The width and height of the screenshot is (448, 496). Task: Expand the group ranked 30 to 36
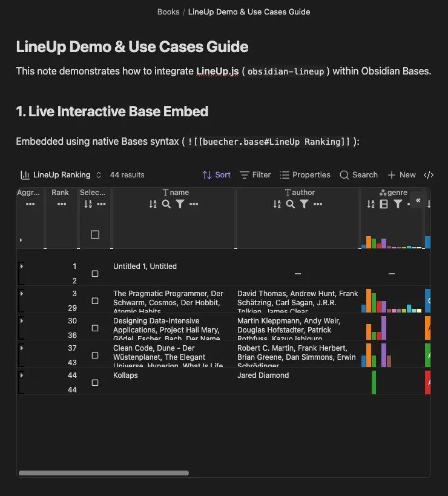coord(22,321)
